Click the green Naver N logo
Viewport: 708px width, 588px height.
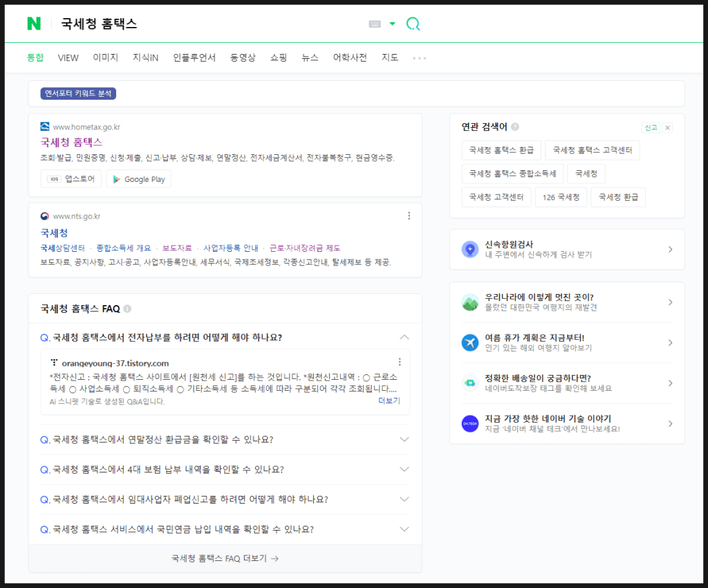(34, 24)
